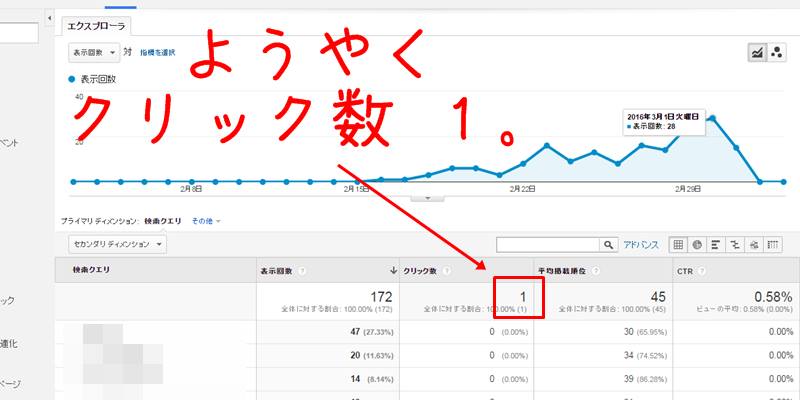Select the performance bar view icon
Viewport: 800px width, 400px height.
click(716, 244)
